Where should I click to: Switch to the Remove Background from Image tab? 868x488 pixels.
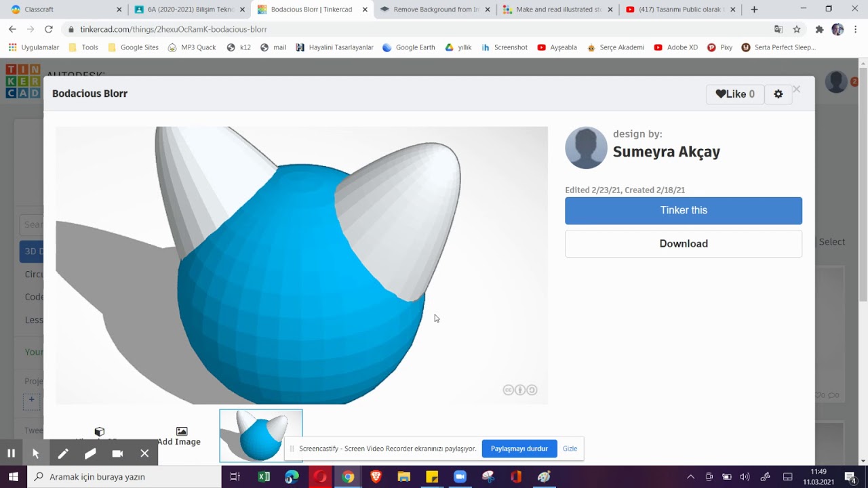point(435,9)
